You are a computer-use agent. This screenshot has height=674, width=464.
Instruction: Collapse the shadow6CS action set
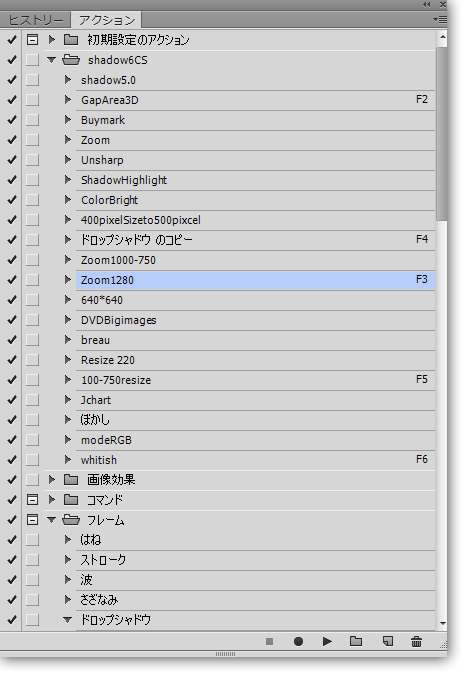click(x=52, y=60)
